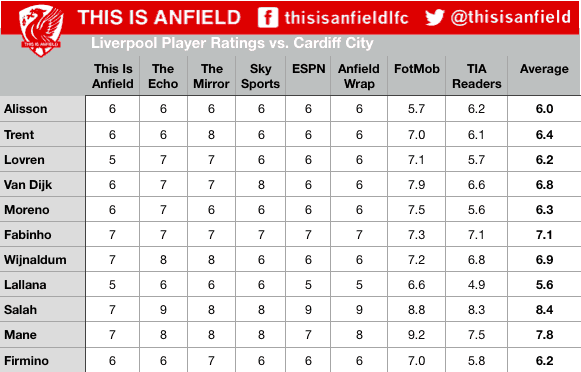Select the Sky Sports column header
This screenshot has width=581, height=372.
point(260,76)
